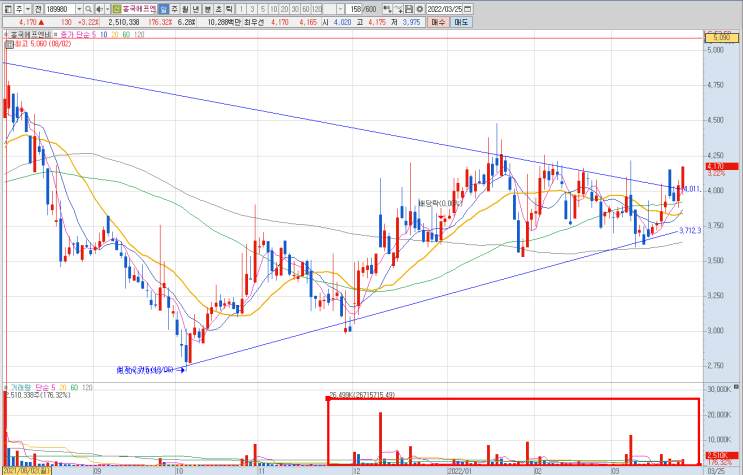Click the 거래량 단순 volume legend
Viewport: 743px width, 475px height.
(31, 388)
